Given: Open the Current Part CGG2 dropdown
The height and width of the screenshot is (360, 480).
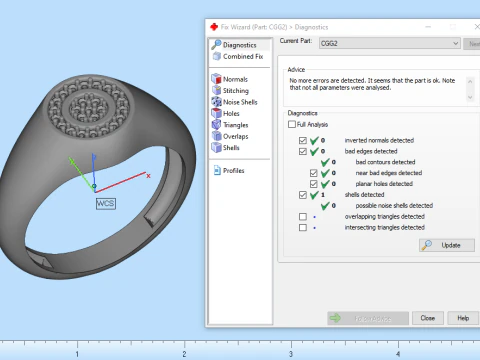Looking at the screenshot, I should (x=390, y=43).
